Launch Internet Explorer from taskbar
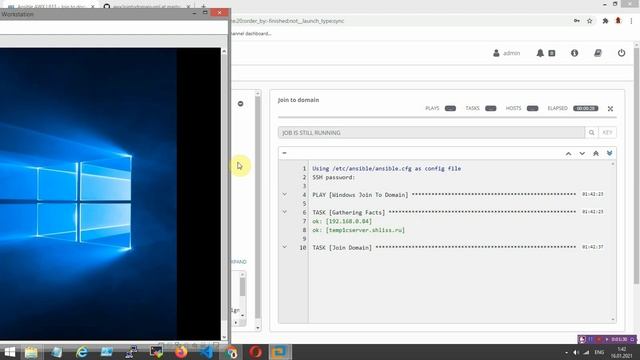Screen dimensions: 640x360 [x=82, y=352]
